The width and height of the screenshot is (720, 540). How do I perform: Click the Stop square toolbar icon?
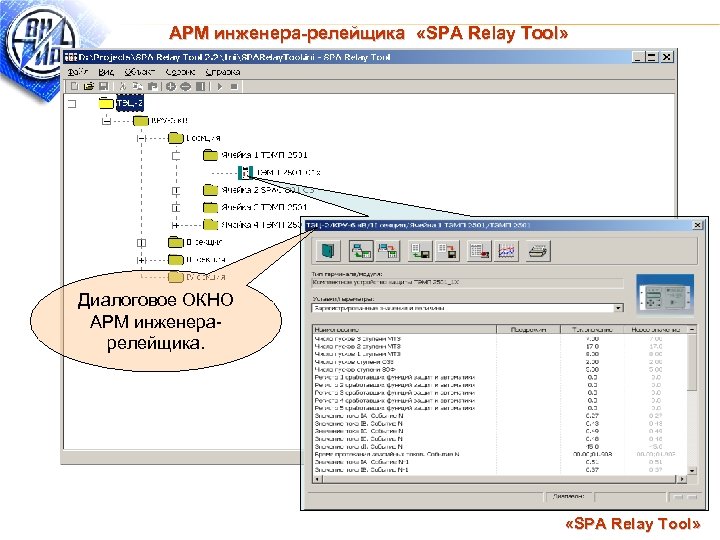(234, 86)
